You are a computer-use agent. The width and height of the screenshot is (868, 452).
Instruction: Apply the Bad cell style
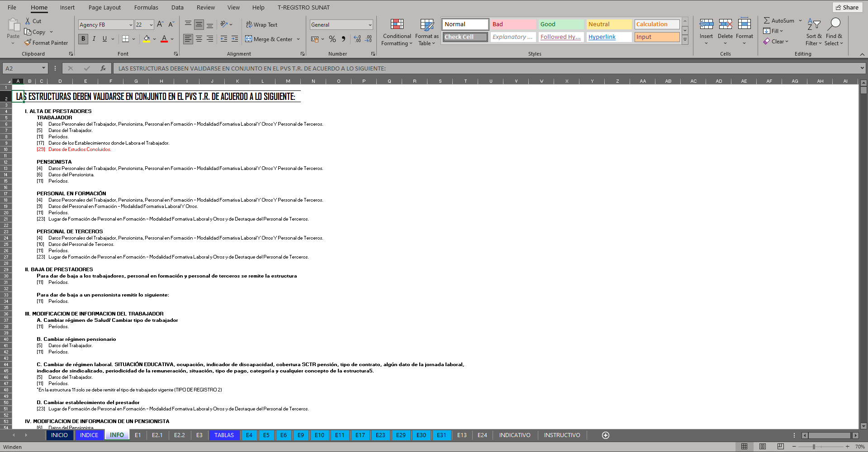pos(513,24)
